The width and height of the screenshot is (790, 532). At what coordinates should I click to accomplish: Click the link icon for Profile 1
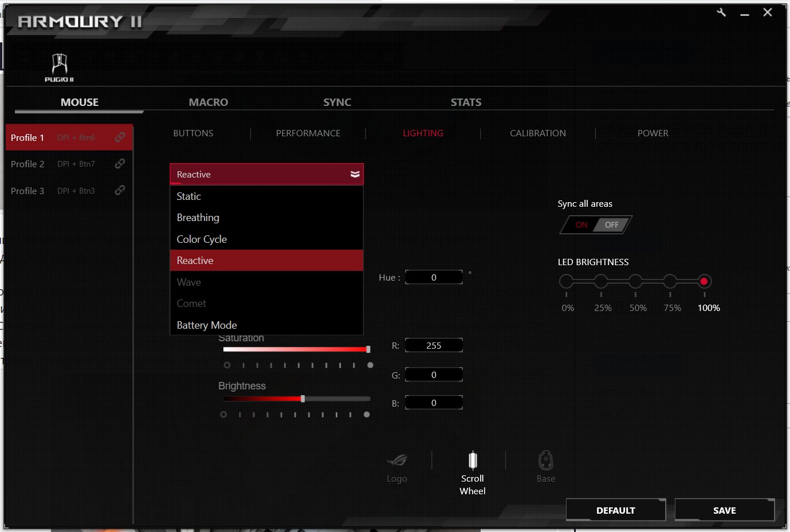[x=120, y=137]
